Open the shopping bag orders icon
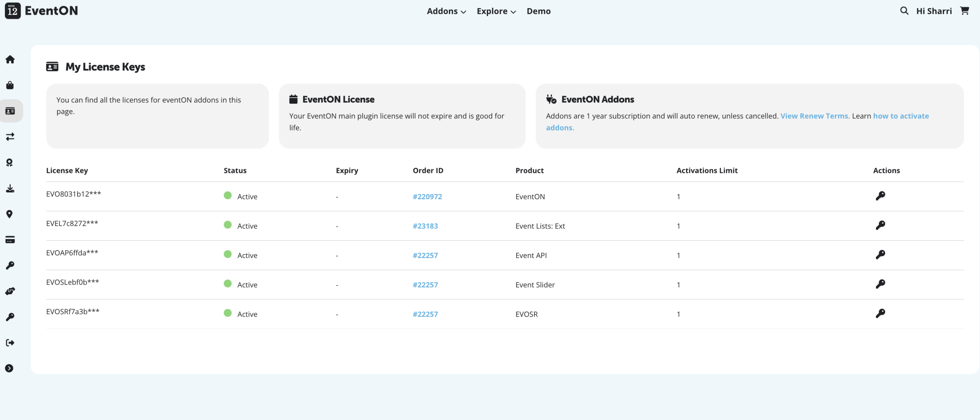The height and width of the screenshot is (420, 980). click(x=10, y=85)
